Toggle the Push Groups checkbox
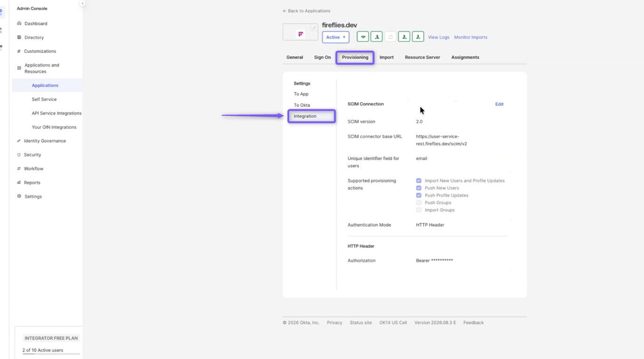Image resolution: width=644 pixels, height=359 pixels. tap(419, 203)
